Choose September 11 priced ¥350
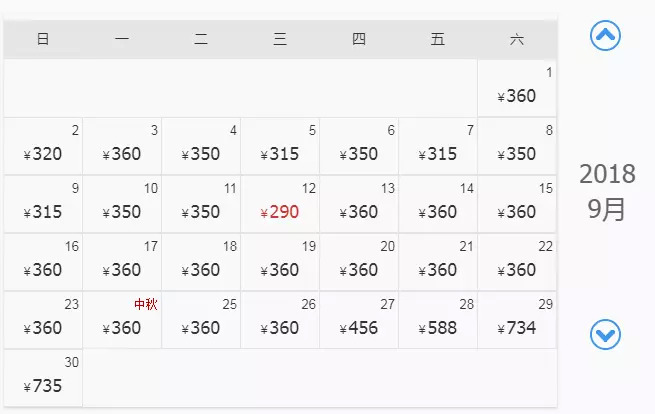The image size is (655, 414). point(201,204)
